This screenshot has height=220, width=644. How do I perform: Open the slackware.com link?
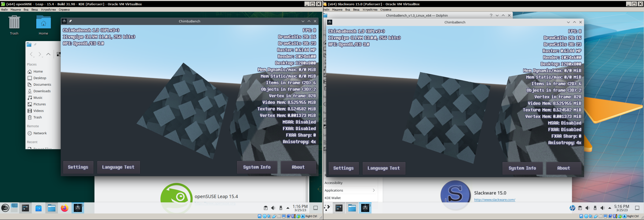(495, 200)
